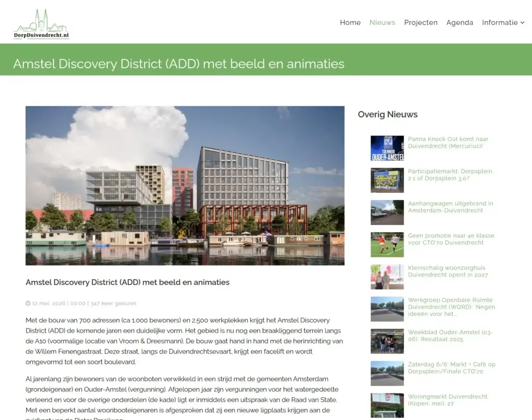Screen dimensions: 532x420
Task: Open Weekblad Ouder-Amstel article link
Action: click(x=450, y=335)
